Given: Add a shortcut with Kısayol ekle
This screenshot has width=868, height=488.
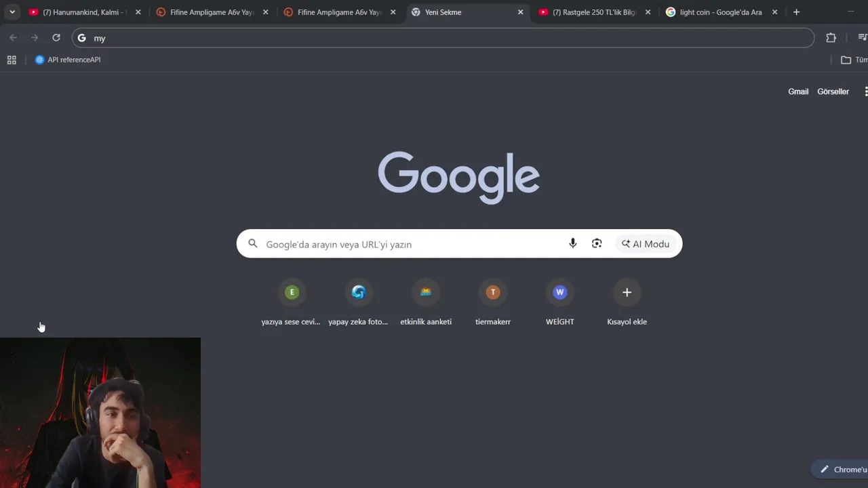Looking at the screenshot, I should (x=627, y=303).
